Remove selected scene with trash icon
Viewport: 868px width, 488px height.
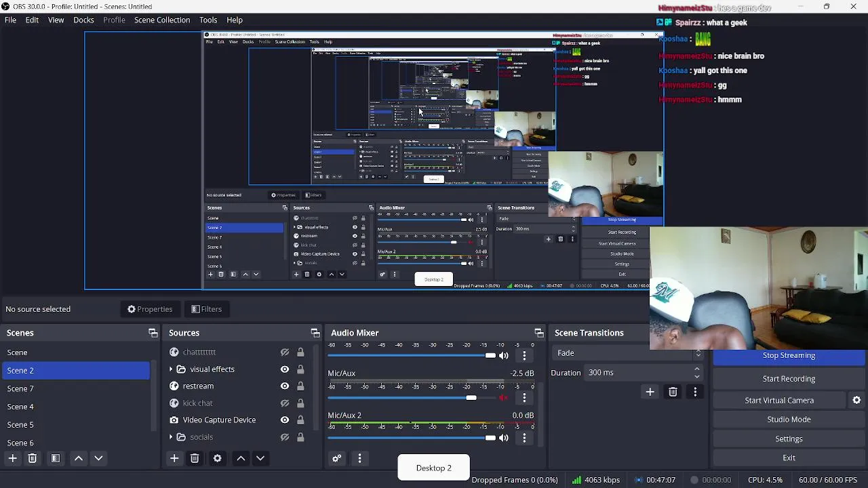(32, 458)
